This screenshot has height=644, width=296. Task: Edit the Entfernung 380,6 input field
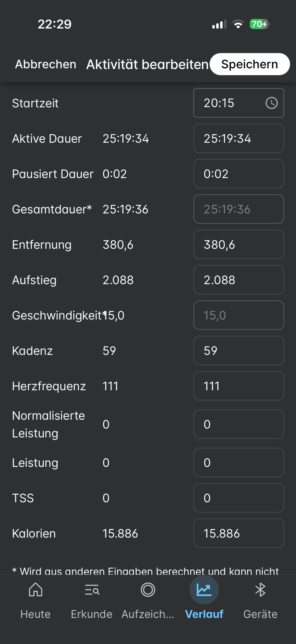(239, 244)
